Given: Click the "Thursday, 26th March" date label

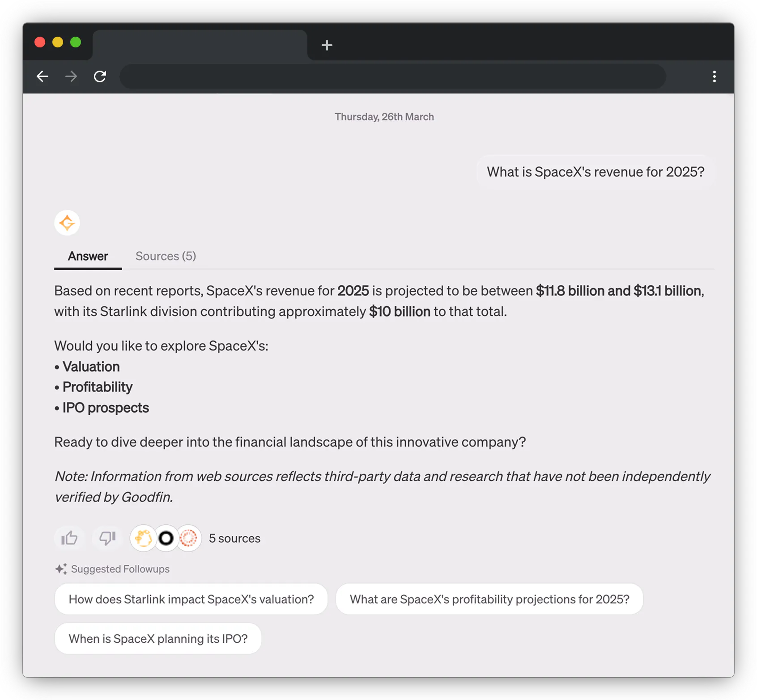Looking at the screenshot, I should 384,117.
